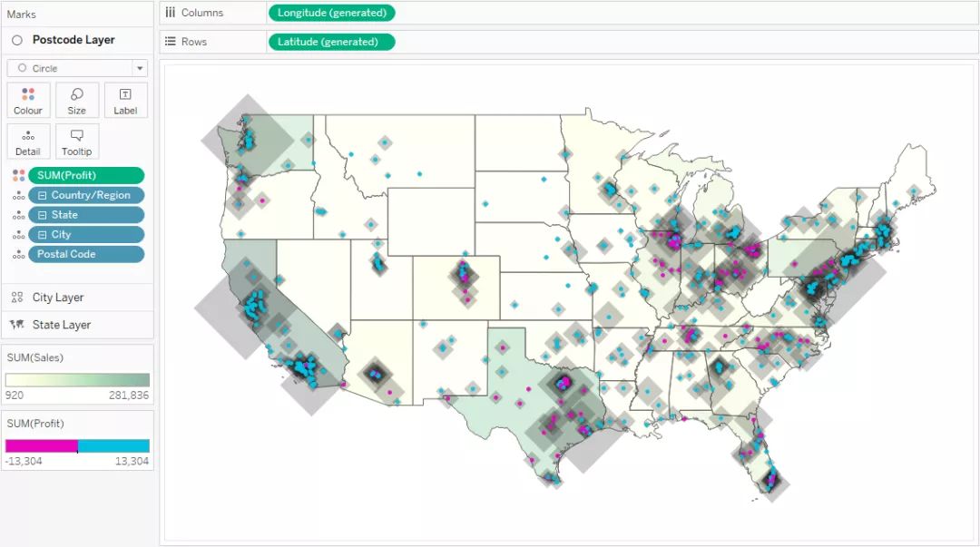Click the detail icon beside Postal Code pill

[19, 254]
